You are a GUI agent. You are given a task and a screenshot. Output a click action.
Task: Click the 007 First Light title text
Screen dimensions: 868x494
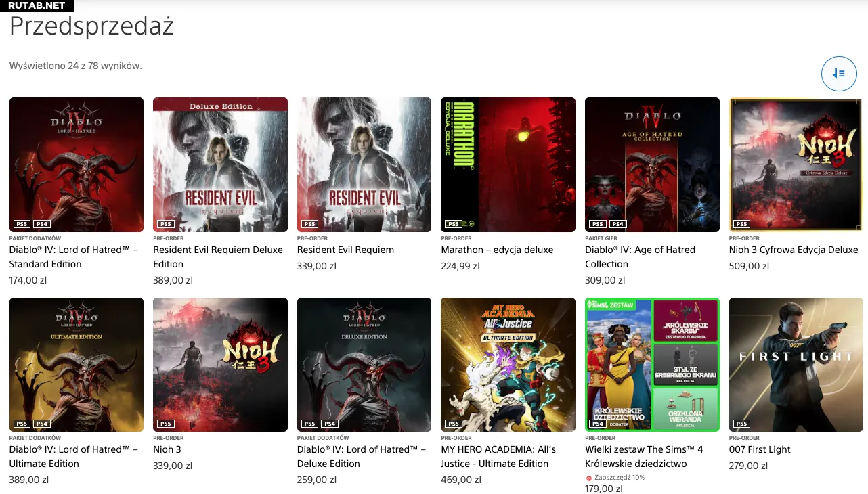[x=760, y=449]
